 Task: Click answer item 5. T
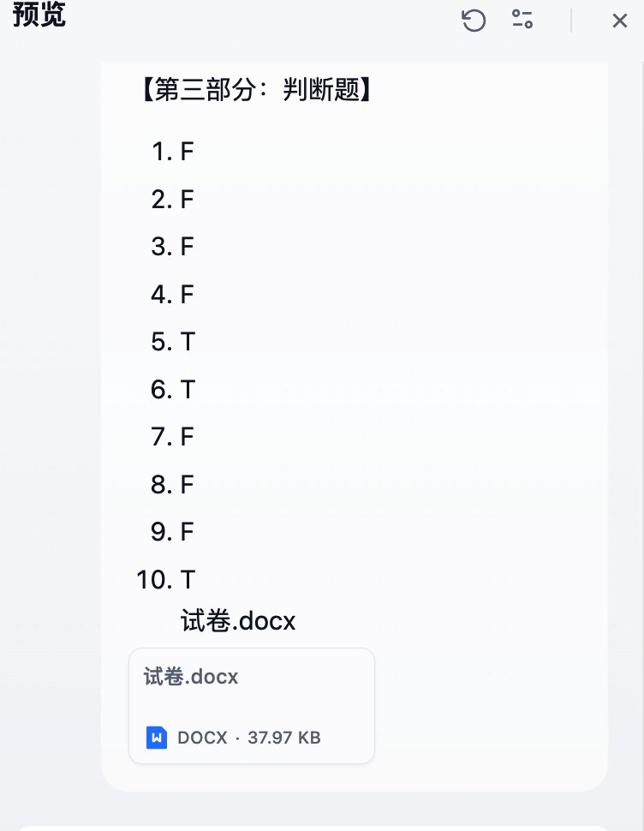coord(172,342)
